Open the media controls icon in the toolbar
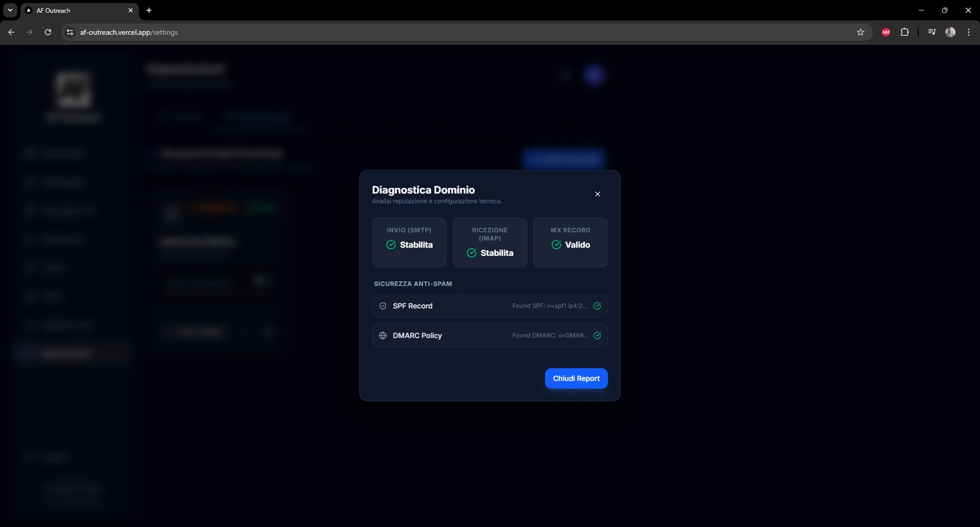 (932, 32)
